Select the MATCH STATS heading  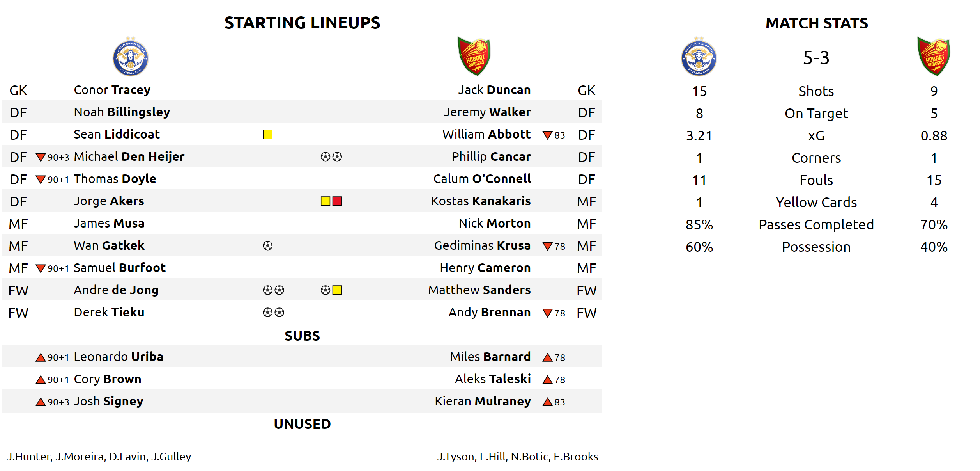tap(817, 23)
